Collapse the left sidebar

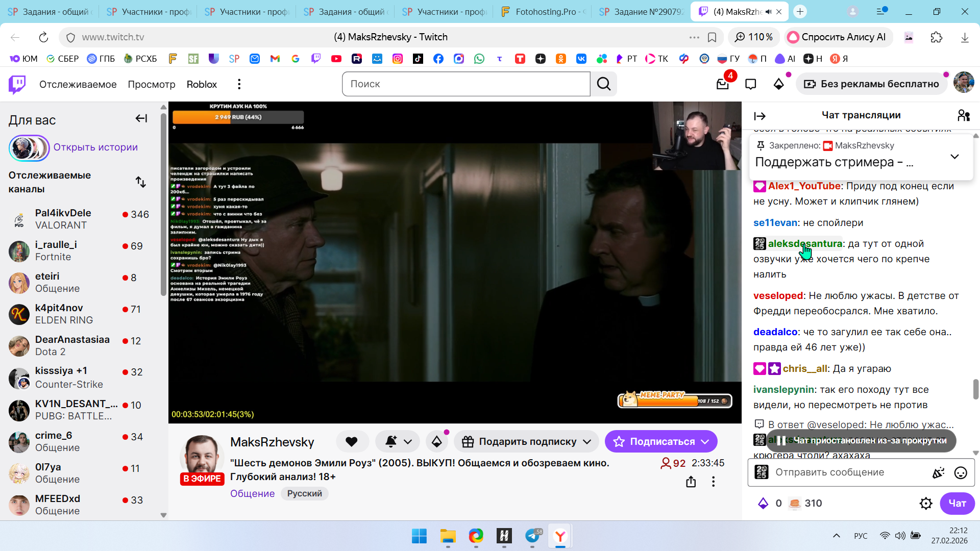click(141, 119)
